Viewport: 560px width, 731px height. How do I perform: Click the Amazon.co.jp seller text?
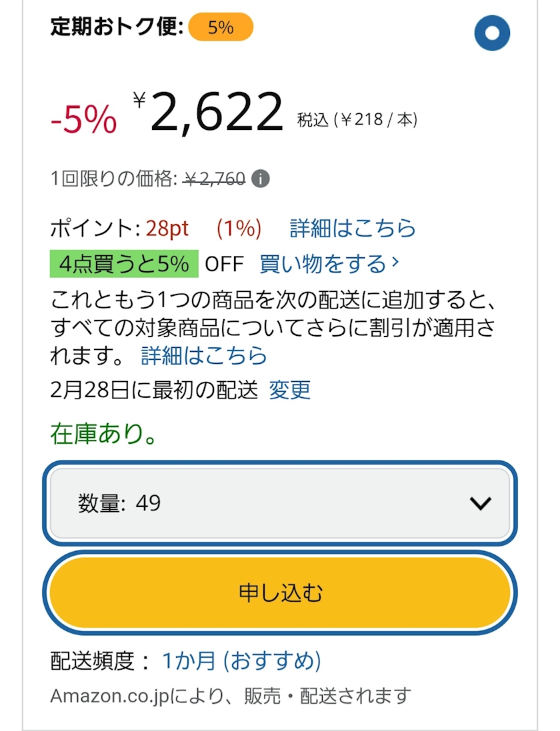230,696
